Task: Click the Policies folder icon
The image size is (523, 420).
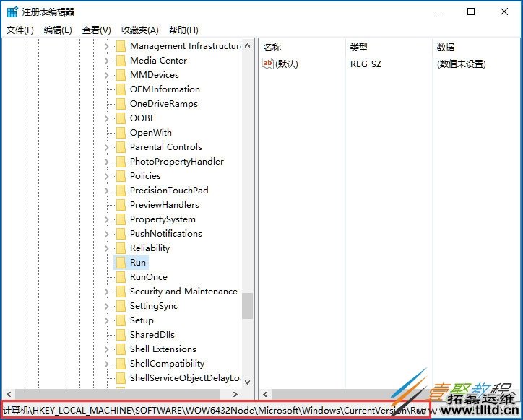Action: [121, 176]
